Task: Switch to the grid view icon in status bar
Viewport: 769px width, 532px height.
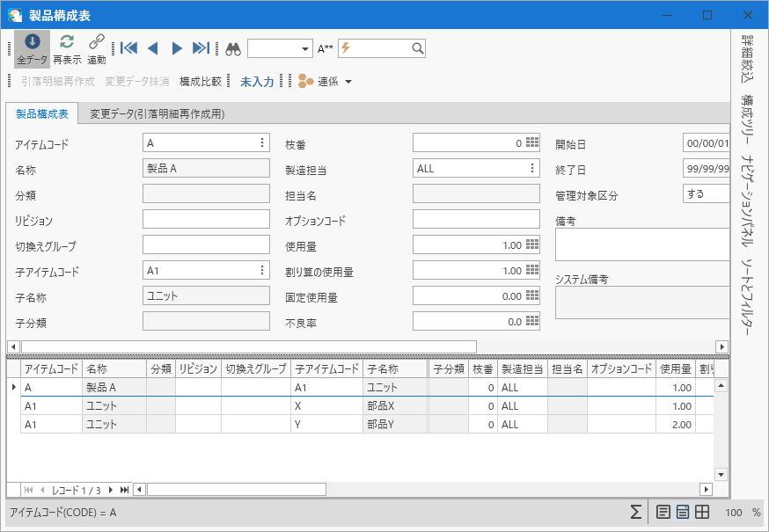Action: (x=702, y=512)
